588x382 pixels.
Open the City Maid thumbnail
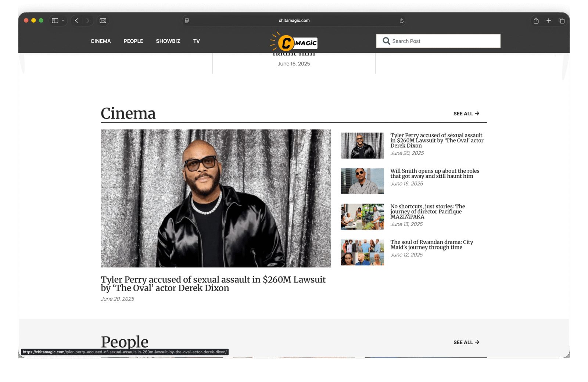coord(362,252)
